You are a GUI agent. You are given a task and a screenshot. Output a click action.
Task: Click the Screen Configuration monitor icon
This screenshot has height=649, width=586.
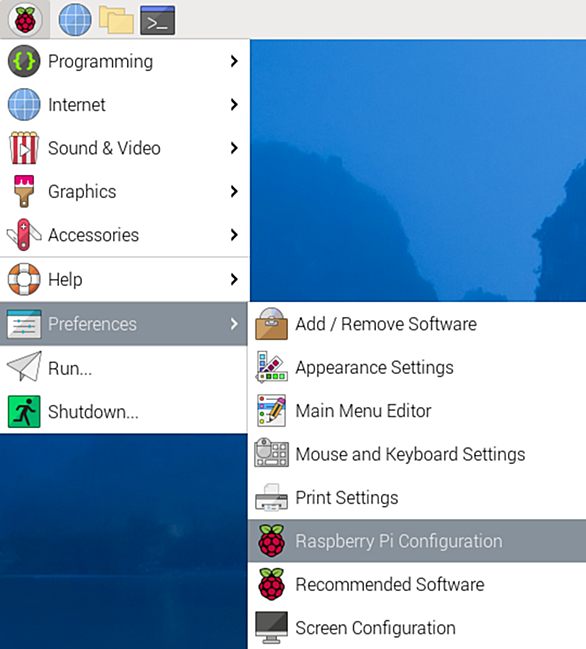coord(271,627)
